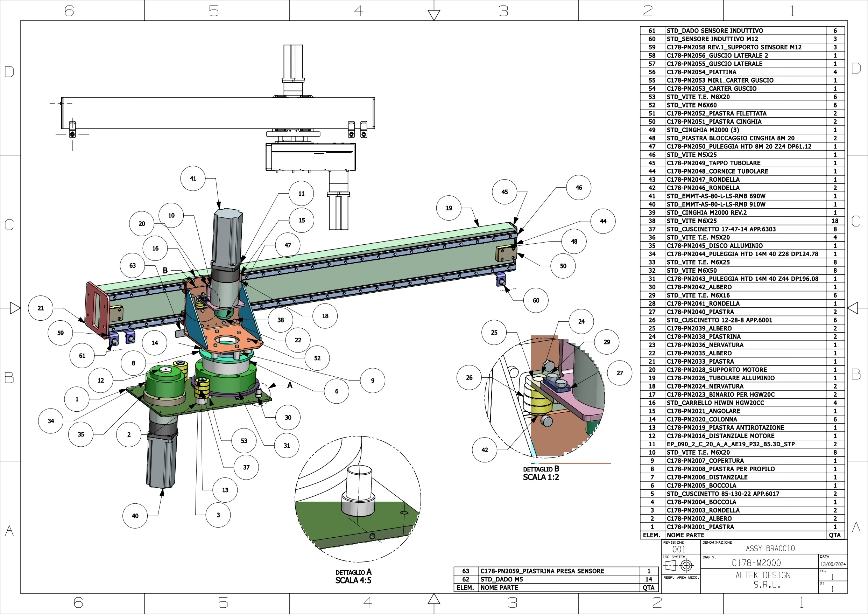Click balloon number 26 in detail B
The width and height of the screenshot is (868, 614).
[x=469, y=377]
